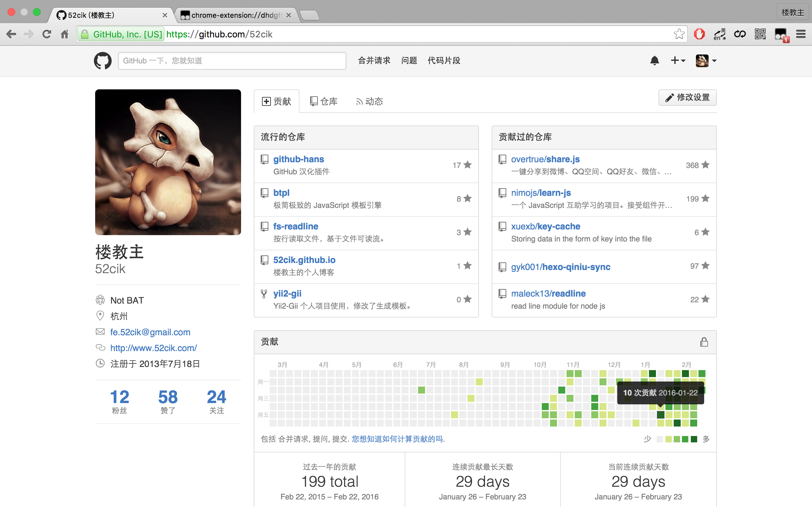Click the lock icon in contributions header
812x507 pixels.
(704, 342)
